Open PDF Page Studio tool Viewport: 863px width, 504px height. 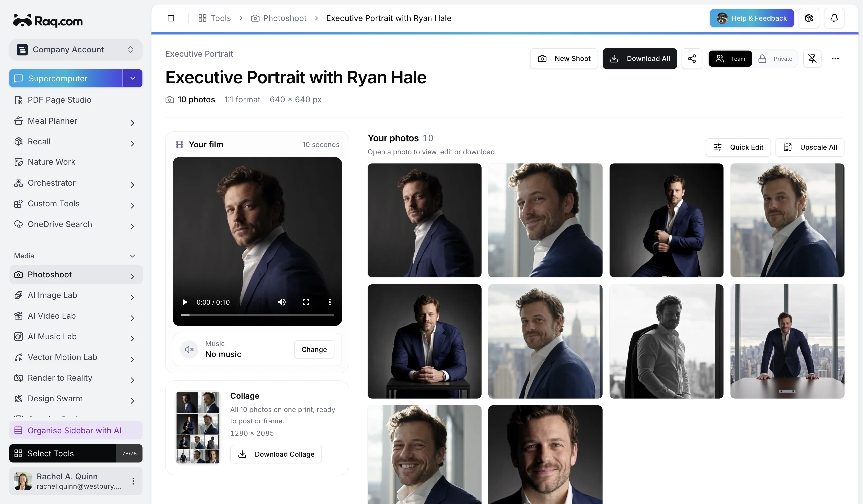(76, 100)
